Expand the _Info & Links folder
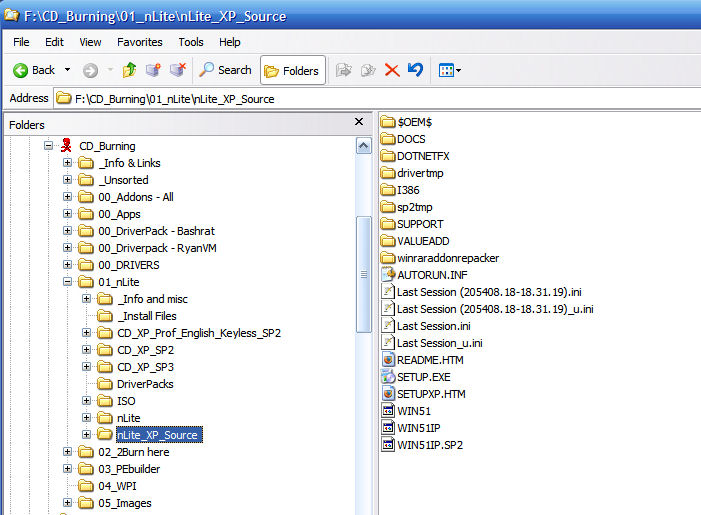 coord(68,163)
